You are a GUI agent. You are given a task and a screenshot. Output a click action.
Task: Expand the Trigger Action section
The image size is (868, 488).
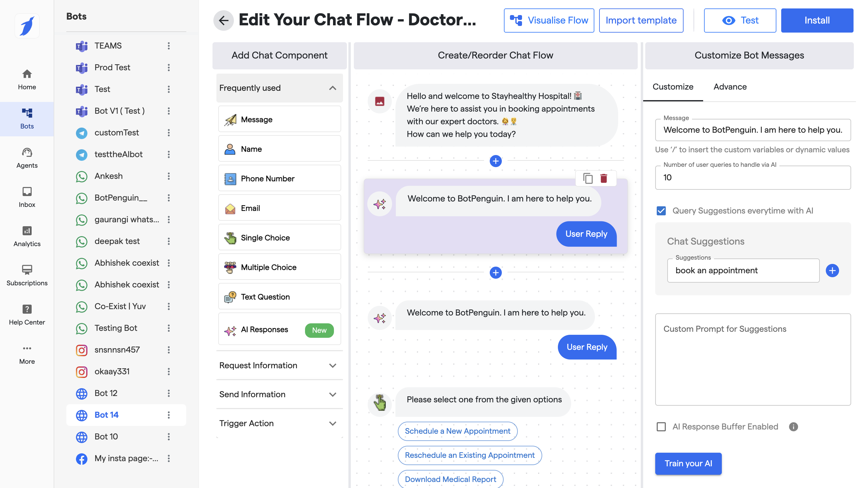tap(332, 423)
